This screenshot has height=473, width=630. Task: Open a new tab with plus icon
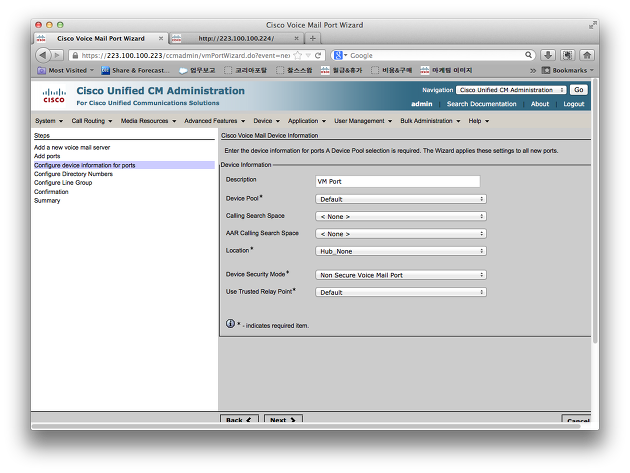point(313,39)
